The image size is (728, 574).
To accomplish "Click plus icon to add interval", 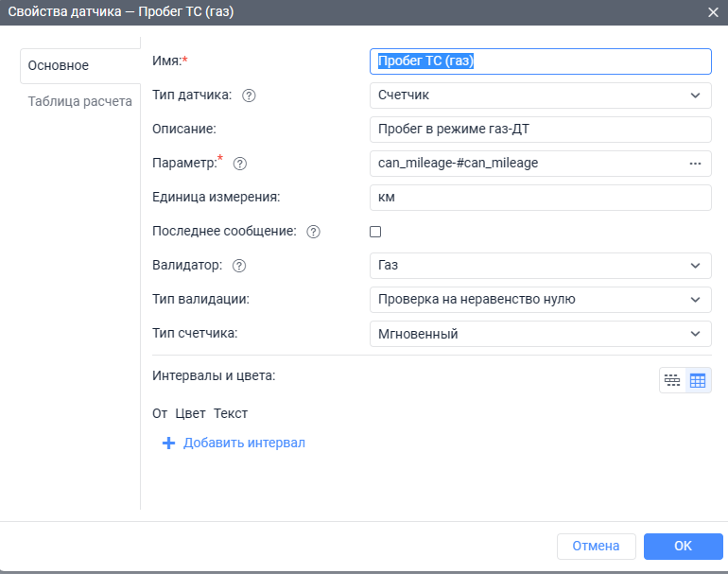I will (x=169, y=443).
